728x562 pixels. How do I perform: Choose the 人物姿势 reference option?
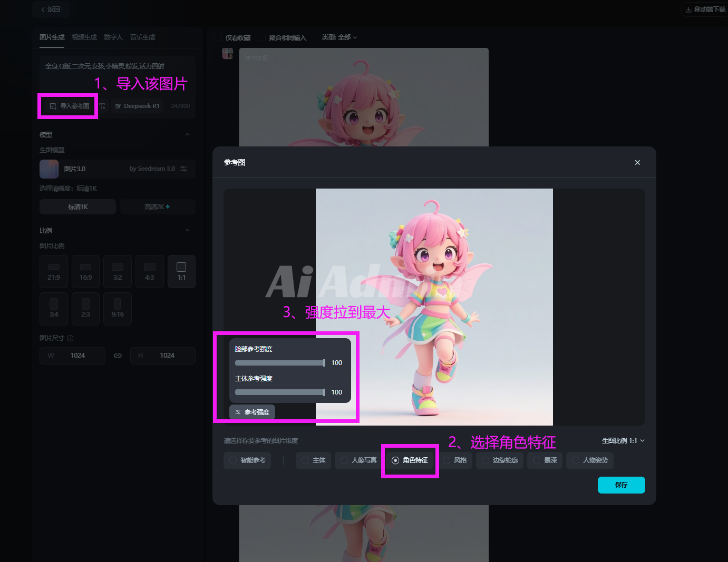coord(576,460)
